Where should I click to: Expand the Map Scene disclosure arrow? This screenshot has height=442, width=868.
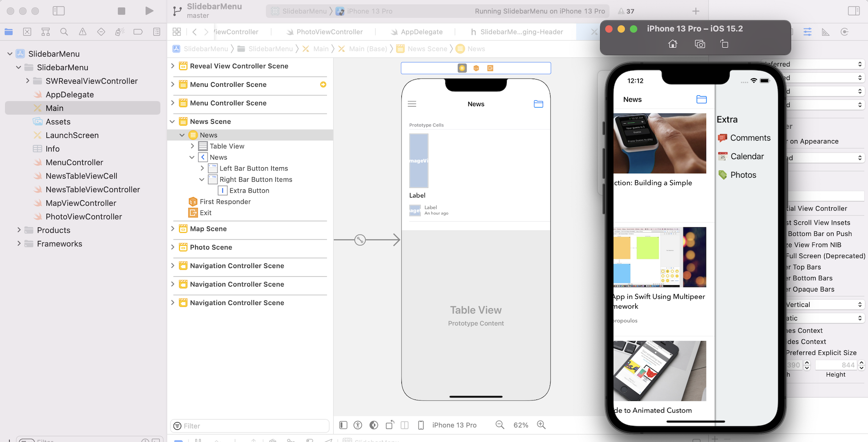[173, 229]
